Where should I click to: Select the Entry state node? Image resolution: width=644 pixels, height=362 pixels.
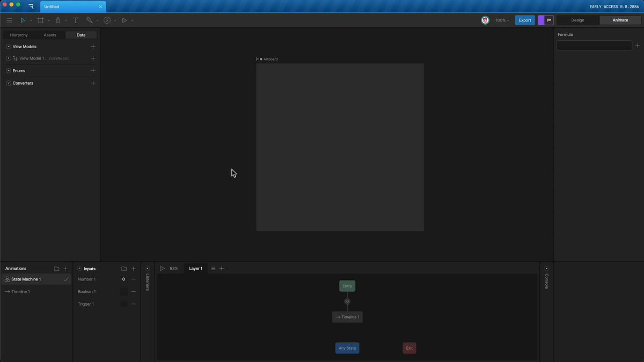(x=347, y=286)
